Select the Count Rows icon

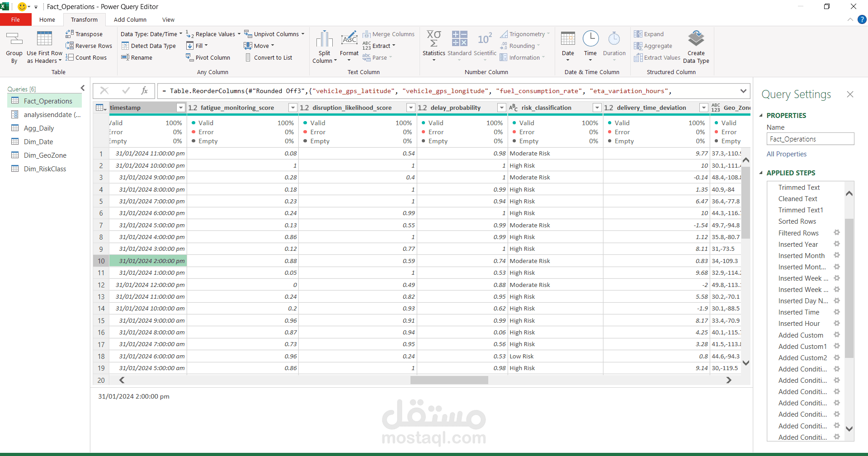coord(86,57)
